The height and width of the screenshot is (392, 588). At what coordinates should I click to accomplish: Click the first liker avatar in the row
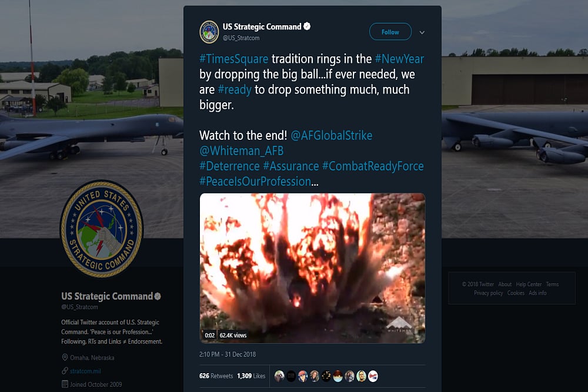tap(279, 376)
